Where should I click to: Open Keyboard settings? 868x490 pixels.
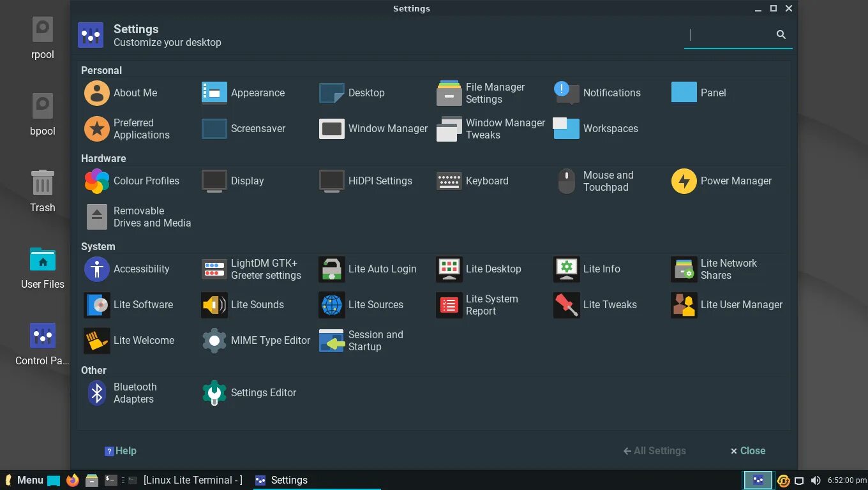tap(472, 181)
